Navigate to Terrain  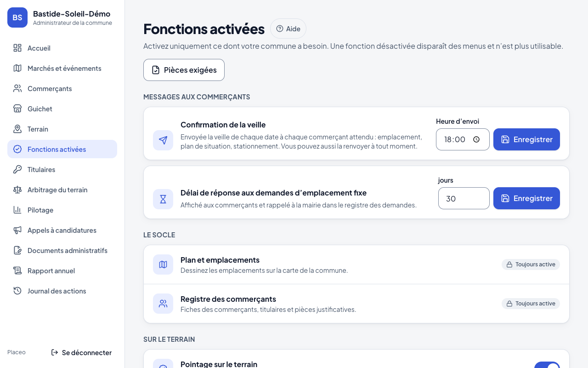[62, 129]
